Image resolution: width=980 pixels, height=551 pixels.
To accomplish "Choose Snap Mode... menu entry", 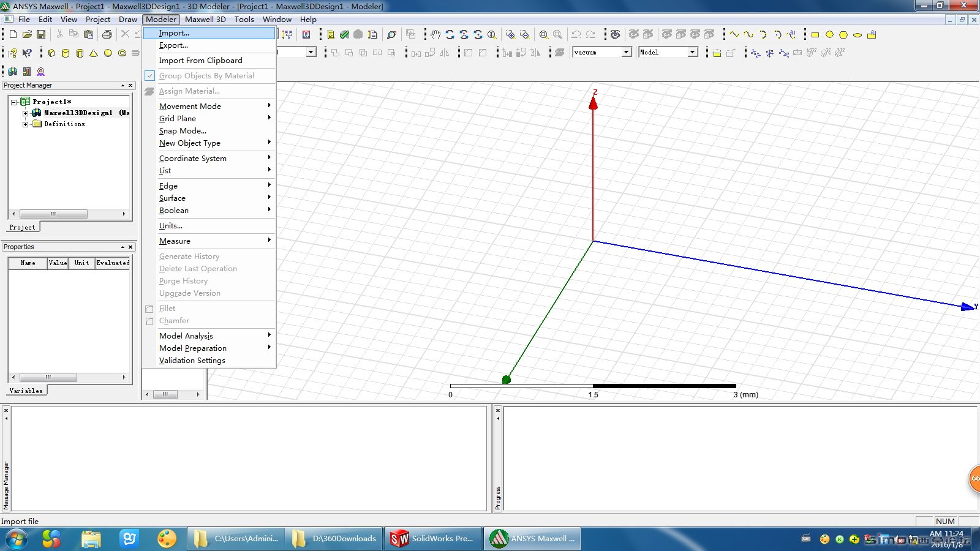I will coord(209,130).
